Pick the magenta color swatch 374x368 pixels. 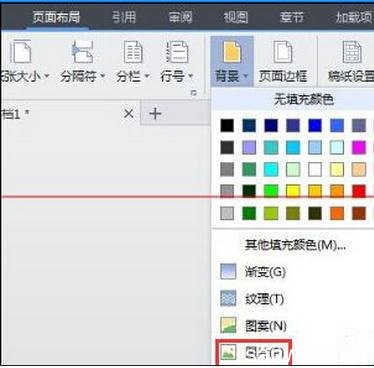(359, 147)
